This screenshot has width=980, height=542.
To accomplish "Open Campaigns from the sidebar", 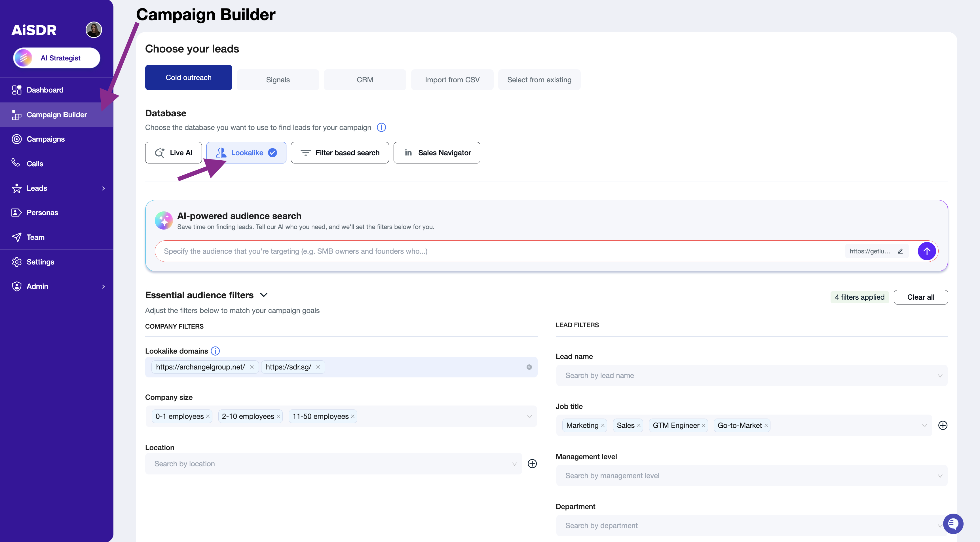I will tap(57, 139).
